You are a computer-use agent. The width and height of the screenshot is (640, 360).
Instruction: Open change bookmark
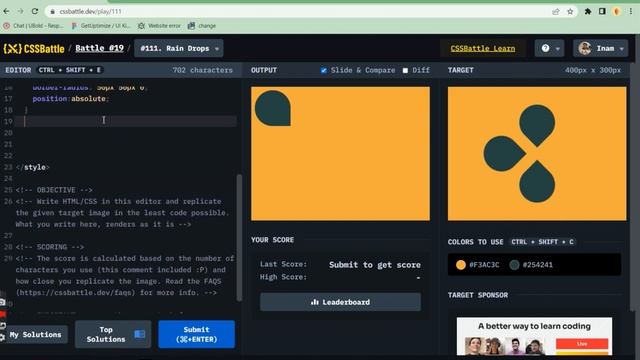pos(202,26)
